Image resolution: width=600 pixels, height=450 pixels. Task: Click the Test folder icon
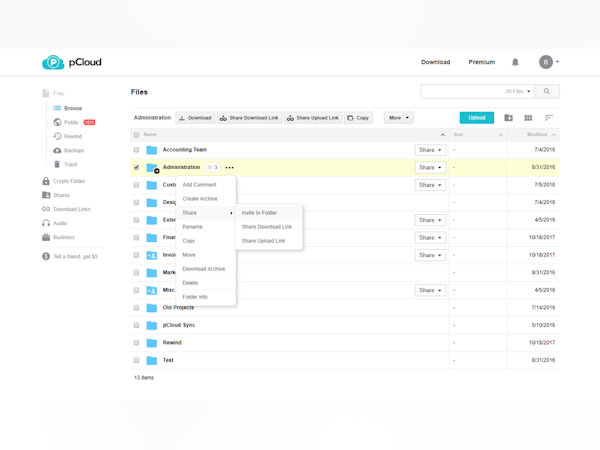(152, 360)
